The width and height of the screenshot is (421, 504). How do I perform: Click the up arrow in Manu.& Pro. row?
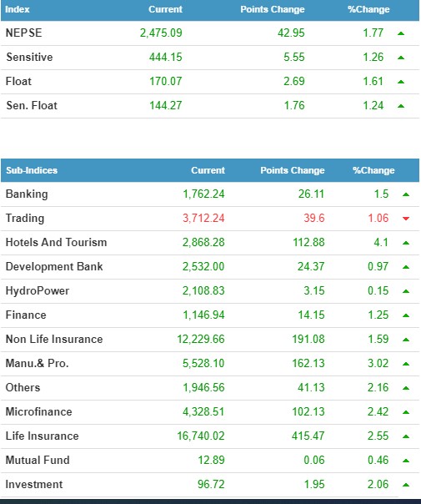pyautogui.click(x=406, y=364)
